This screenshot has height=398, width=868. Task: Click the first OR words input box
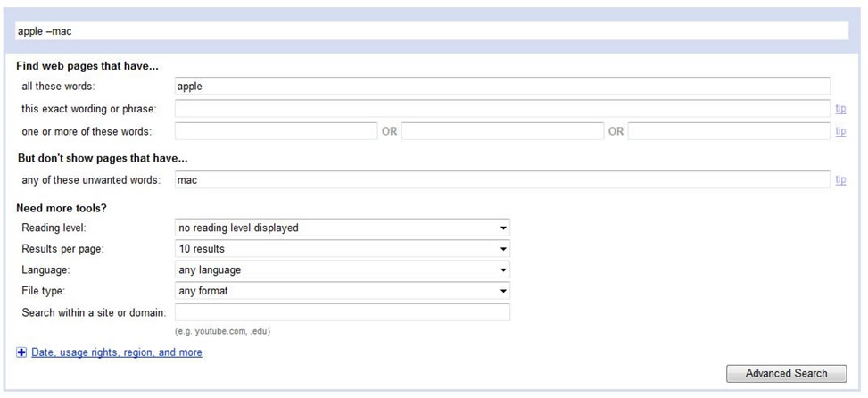277,131
